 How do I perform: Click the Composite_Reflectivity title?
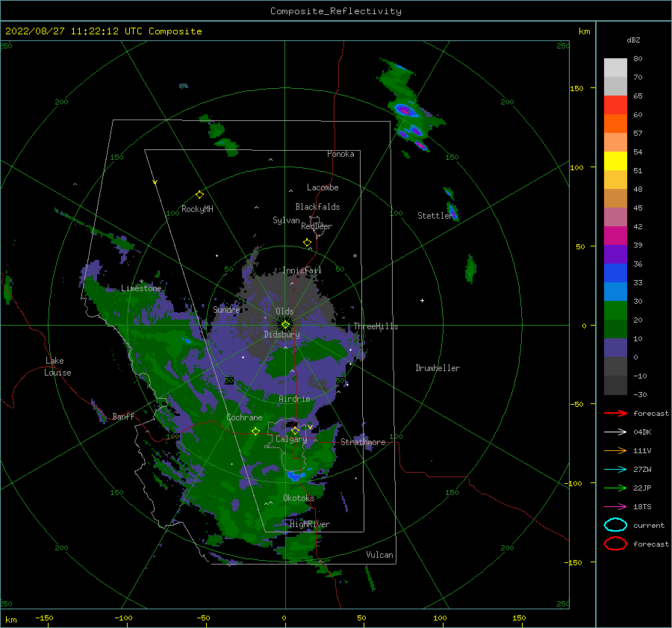[336, 11]
